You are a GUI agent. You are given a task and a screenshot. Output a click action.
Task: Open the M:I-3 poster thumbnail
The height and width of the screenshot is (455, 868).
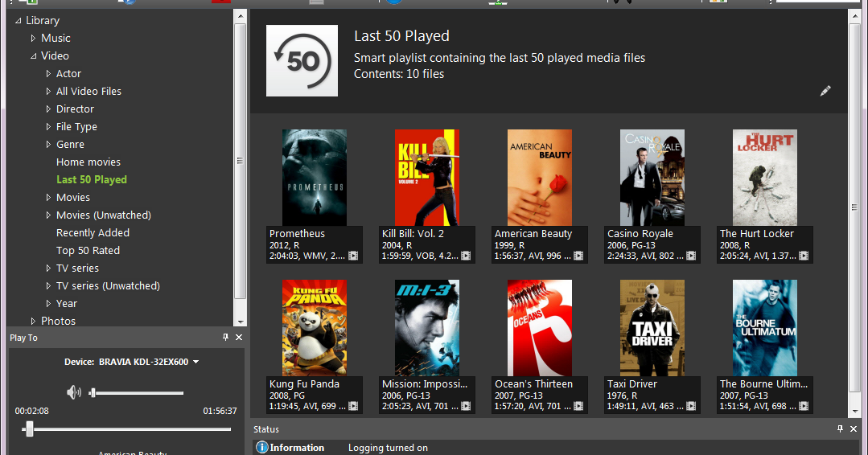(x=427, y=328)
